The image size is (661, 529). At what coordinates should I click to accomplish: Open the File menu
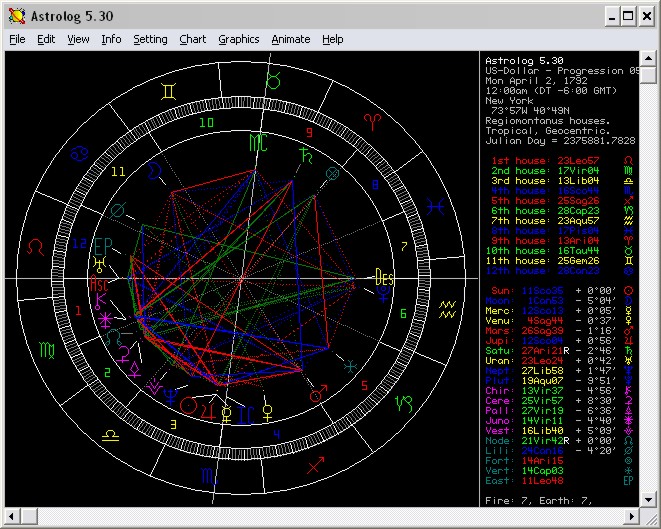click(x=17, y=39)
